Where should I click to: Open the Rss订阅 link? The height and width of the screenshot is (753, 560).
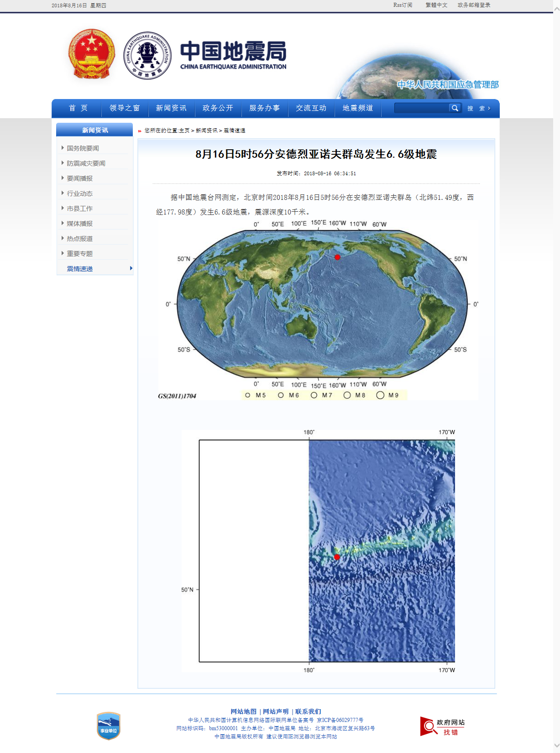tap(403, 5)
